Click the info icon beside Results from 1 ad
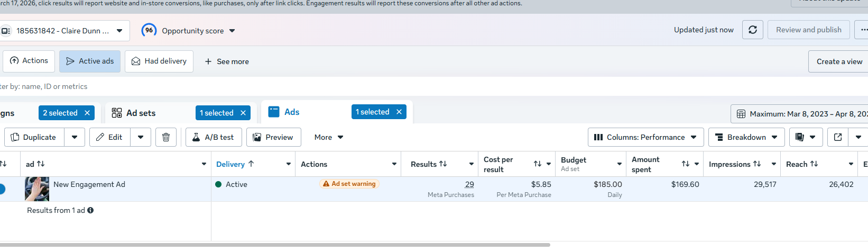The height and width of the screenshot is (251, 868). coord(90,210)
